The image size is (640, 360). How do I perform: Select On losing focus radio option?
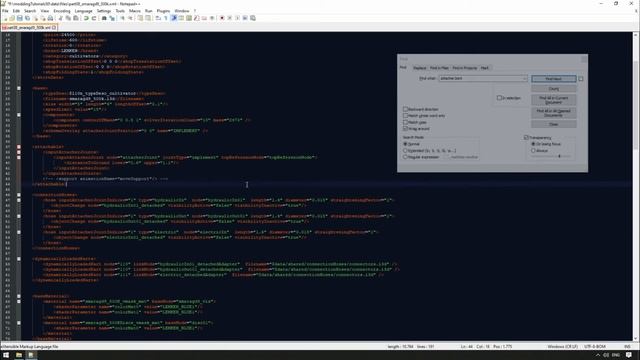(x=533, y=144)
